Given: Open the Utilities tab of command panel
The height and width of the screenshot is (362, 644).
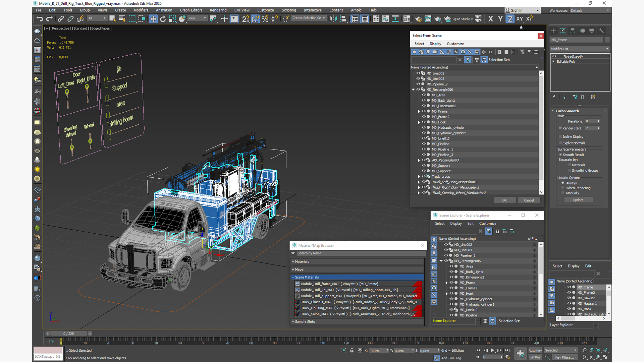Looking at the screenshot, I should tap(601, 31).
